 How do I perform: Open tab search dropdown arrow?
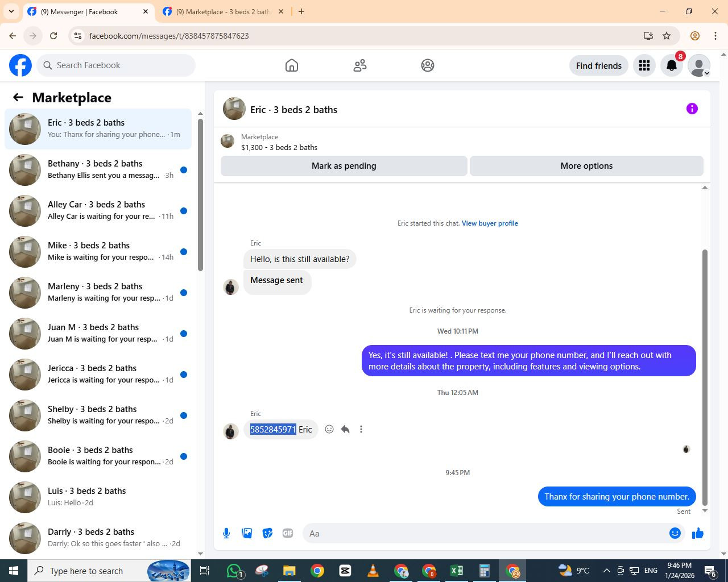(11, 11)
